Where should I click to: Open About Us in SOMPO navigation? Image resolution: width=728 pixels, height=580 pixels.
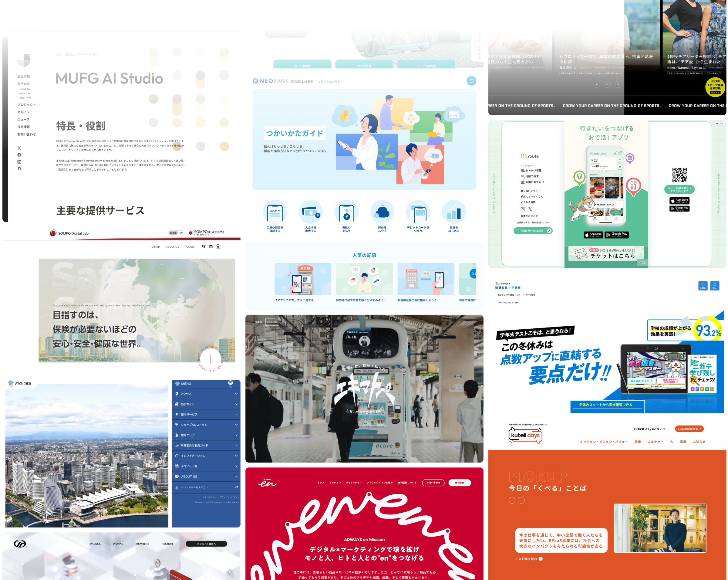click(x=172, y=246)
